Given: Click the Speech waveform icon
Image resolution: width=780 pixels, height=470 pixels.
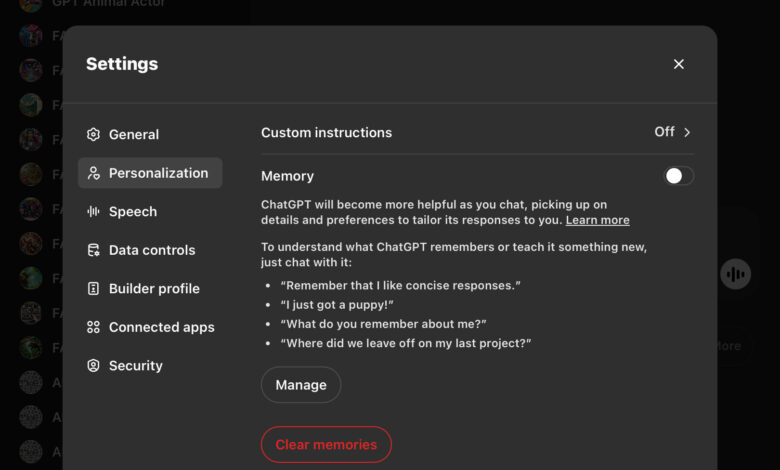Looking at the screenshot, I should coord(93,211).
